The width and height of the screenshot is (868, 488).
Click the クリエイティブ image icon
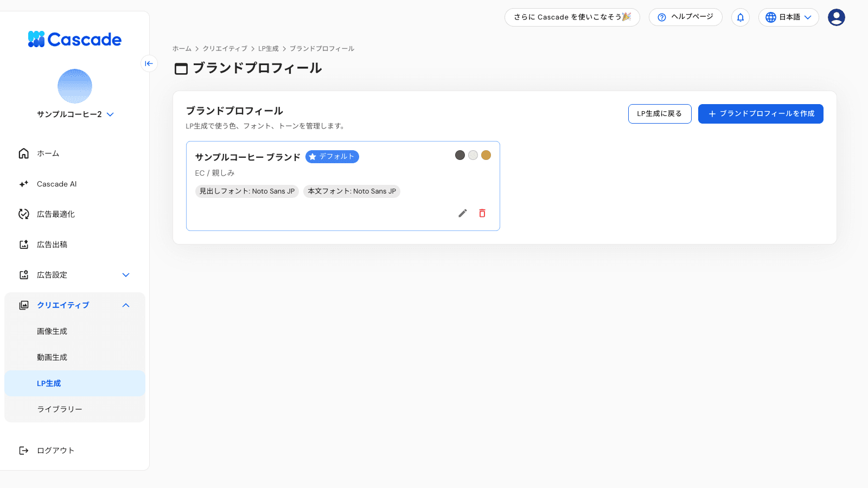point(24,305)
